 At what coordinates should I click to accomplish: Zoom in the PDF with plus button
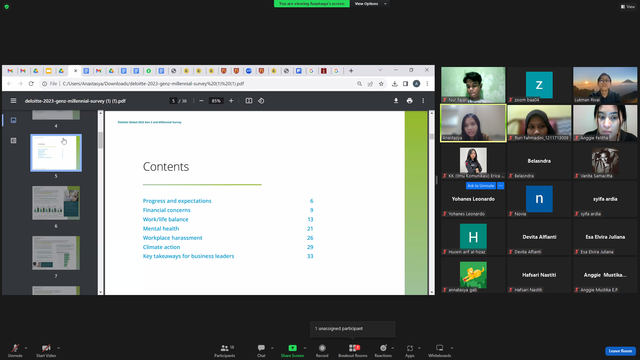(231, 101)
